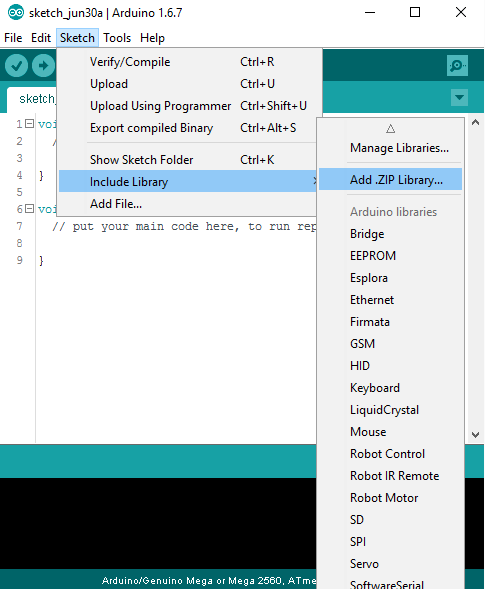This screenshot has height=589, width=485.
Task: Collapse the code fold on line 6
Action: (29, 208)
